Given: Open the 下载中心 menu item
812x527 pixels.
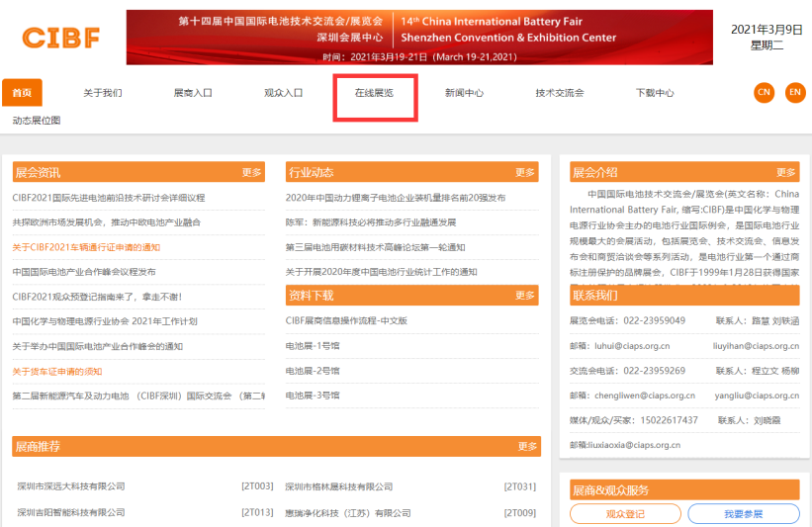Looking at the screenshot, I should coord(655,93).
